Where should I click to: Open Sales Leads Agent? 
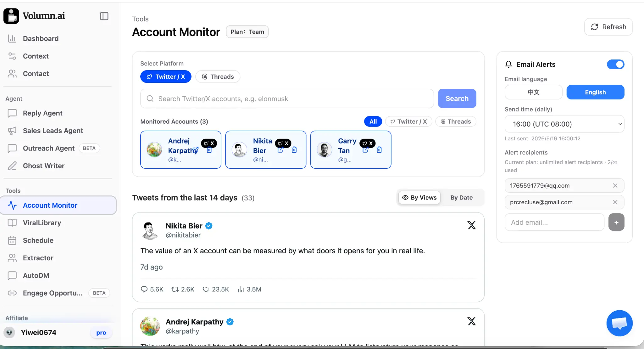pyautogui.click(x=53, y=131)
